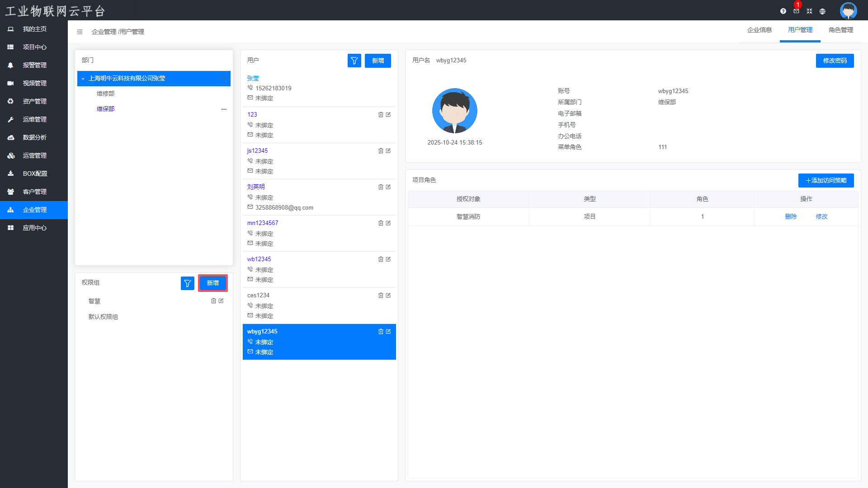Select user 刘英明 in the list
Viewport: 868px width, 488px height.
click(256, 187)
